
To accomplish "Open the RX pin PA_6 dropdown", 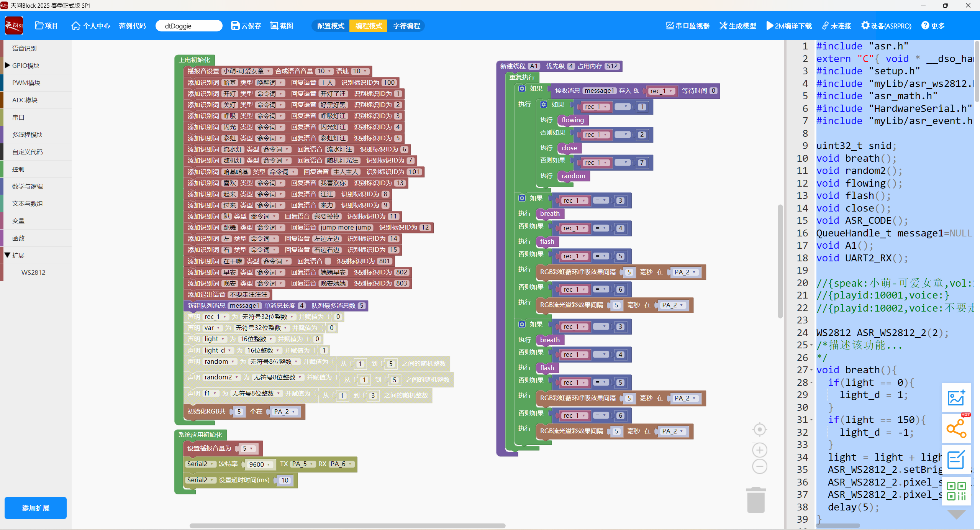I will click(341, 464).
